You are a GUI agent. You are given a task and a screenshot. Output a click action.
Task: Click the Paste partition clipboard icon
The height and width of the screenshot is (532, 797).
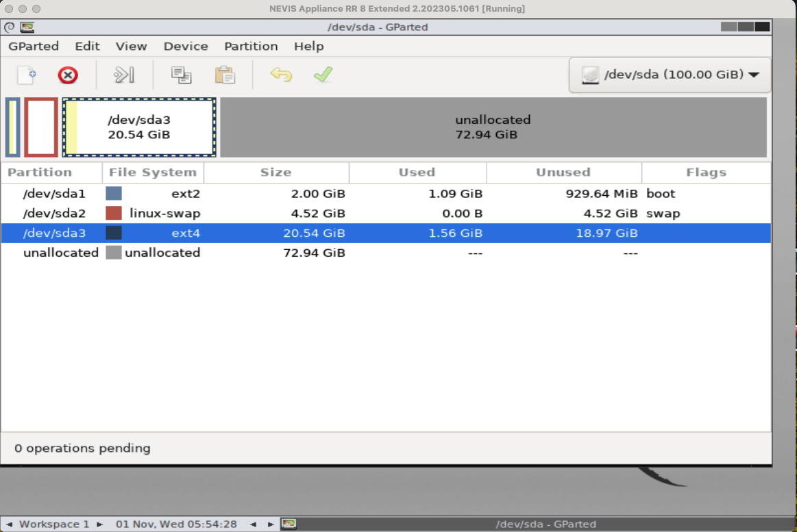click(x=225, y=75)
